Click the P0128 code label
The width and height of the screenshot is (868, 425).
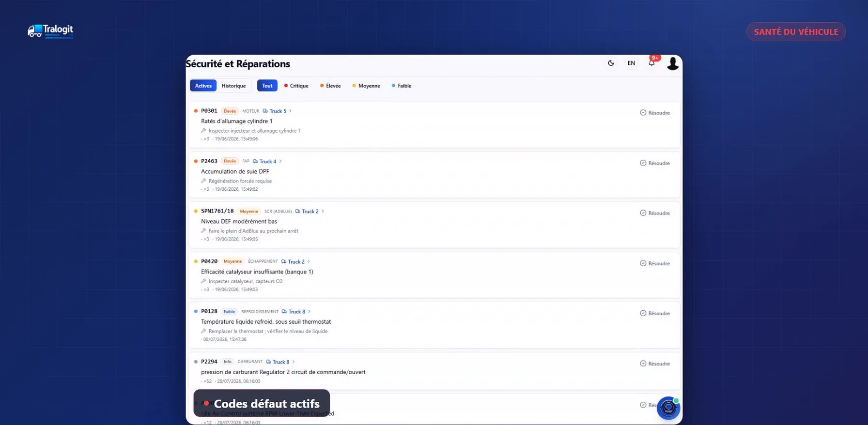click(x=209, y=311)
